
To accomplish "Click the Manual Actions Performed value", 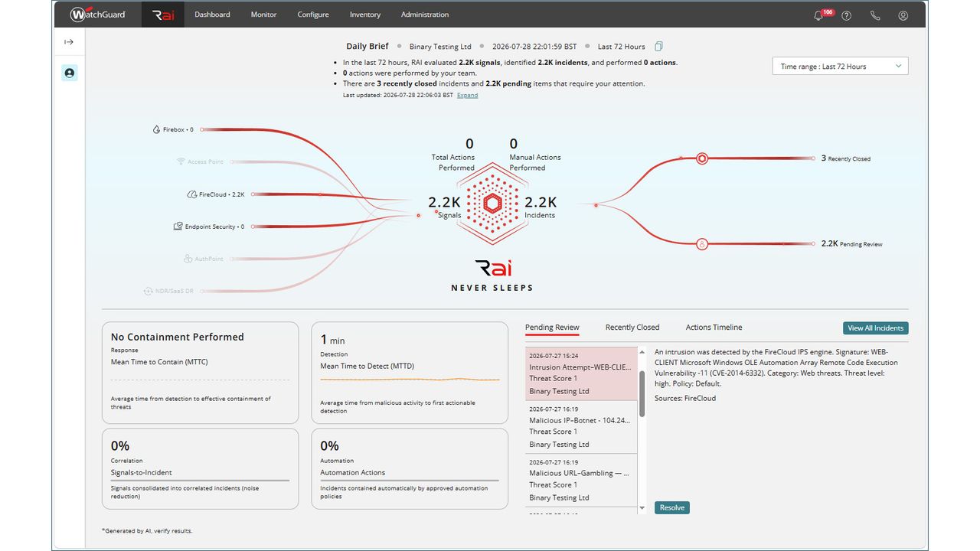I will (x=513, y=143).
